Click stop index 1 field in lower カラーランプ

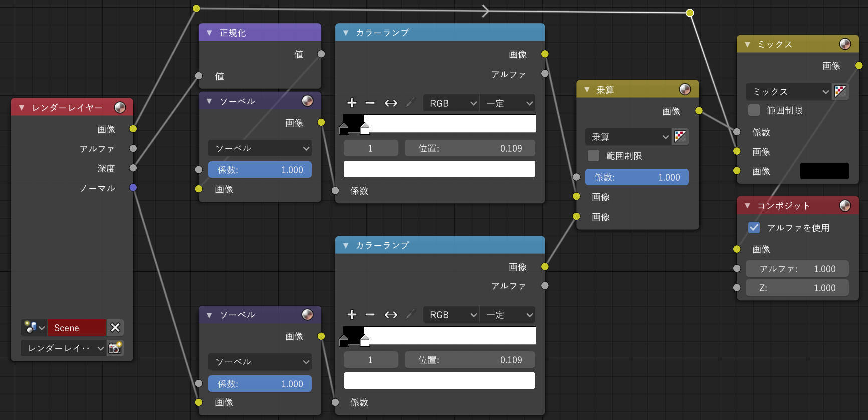[371, 360]
